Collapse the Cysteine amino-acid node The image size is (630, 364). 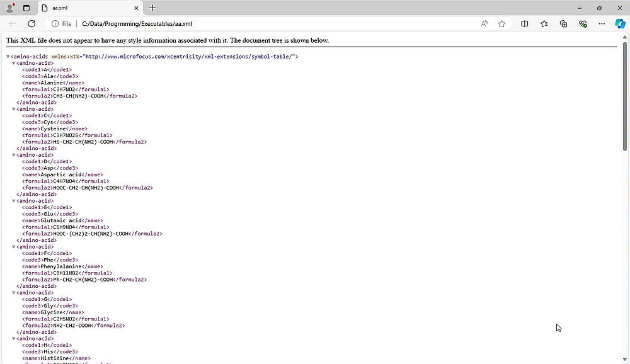tap(14, 109)
